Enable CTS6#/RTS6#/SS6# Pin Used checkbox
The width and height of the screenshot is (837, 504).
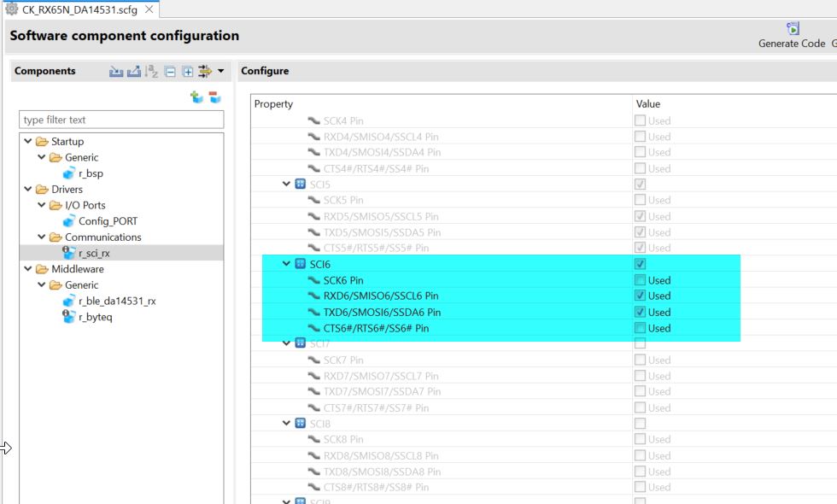point(640,328)
